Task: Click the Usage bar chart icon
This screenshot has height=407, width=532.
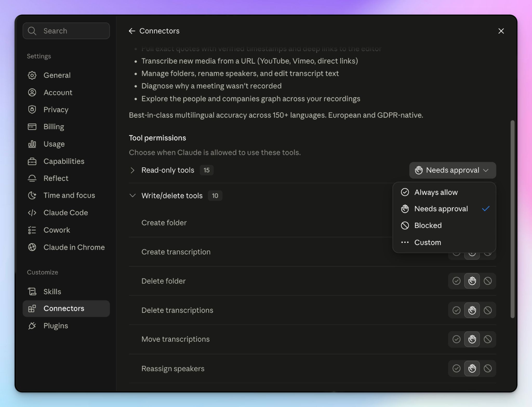Action: (32, 144)
